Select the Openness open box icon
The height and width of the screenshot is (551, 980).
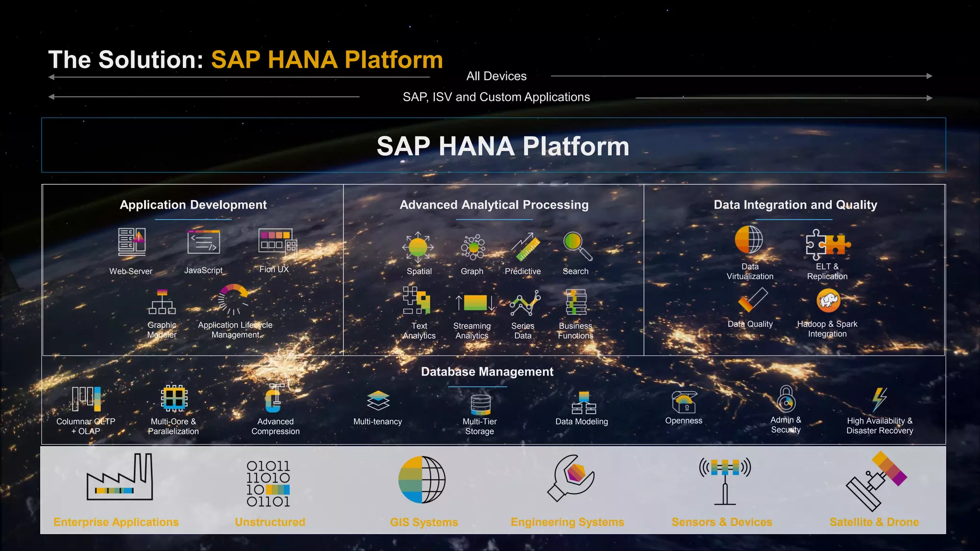(684, 401)
